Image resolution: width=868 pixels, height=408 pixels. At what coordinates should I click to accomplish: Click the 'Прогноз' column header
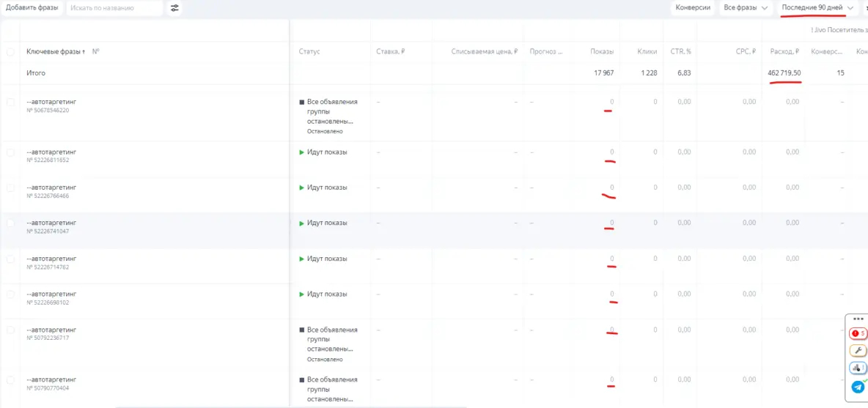[546, 51]
